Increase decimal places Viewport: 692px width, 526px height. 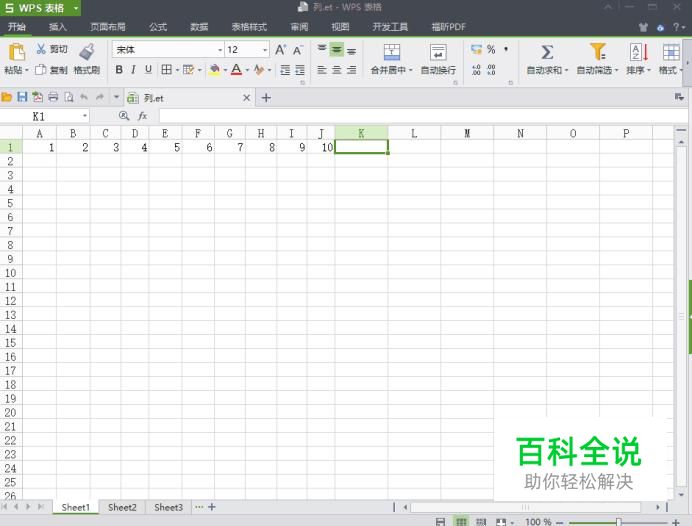(476, 70)
